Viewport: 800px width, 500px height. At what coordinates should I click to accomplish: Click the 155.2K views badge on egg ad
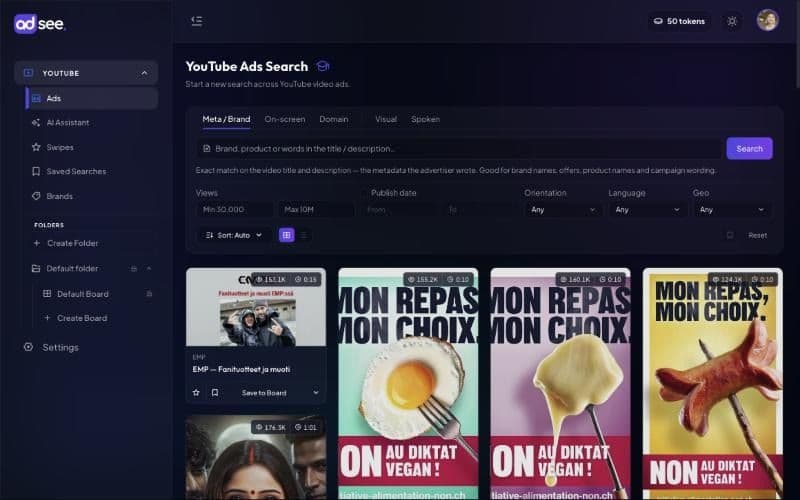[423, 280]
